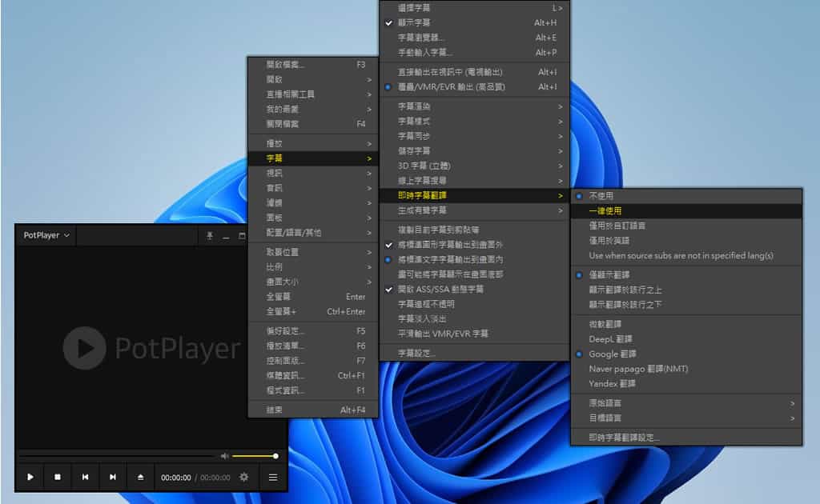Screen dimensions: 820x504
Task: Open 字幕瀏覽器... (Alt+E)
Action: [474, 38]
